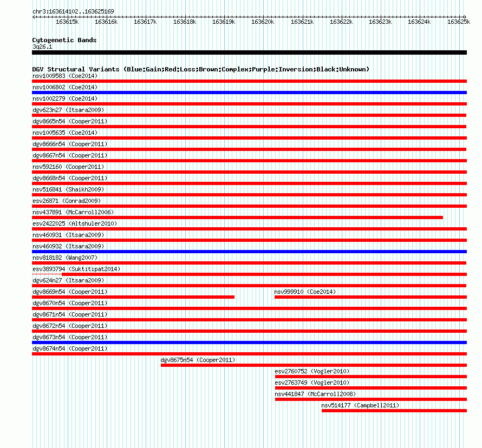This screenshot has width=482, height=448.
Task: Click dgv8666n54 (Cooper2011) label
Action: point(70,144)
